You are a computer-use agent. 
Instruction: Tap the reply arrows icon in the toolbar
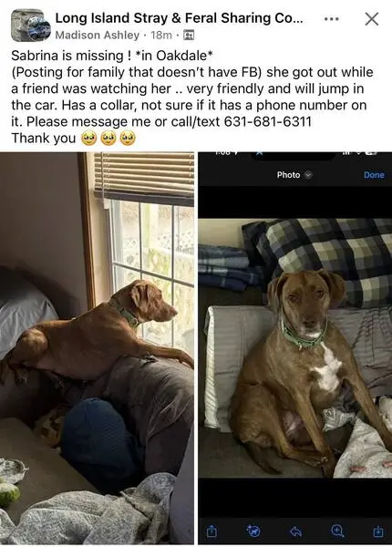tap(295, 532)
